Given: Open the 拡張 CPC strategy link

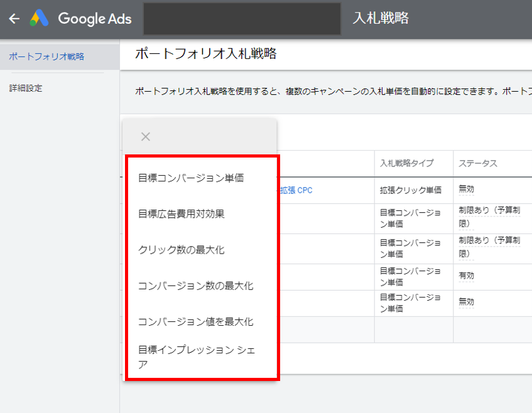Looking at the screenshot, I should (x=296, y=190).
